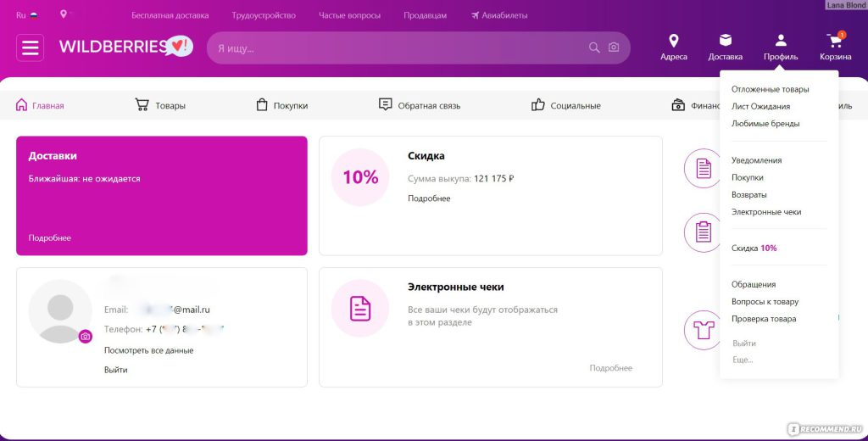The image size is (868, 441).
Task: Open Доставка box icon
Action: click(x=726, y=41)
